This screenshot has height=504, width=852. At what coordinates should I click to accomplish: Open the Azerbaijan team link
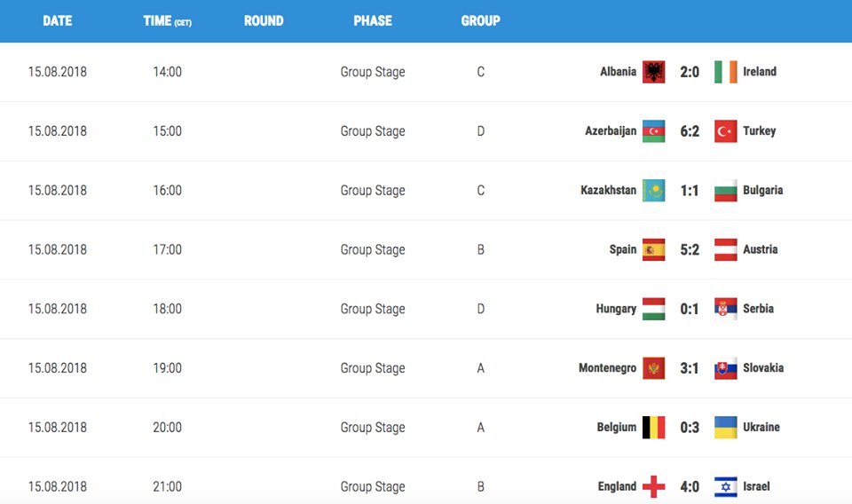[x=611, y=131]
